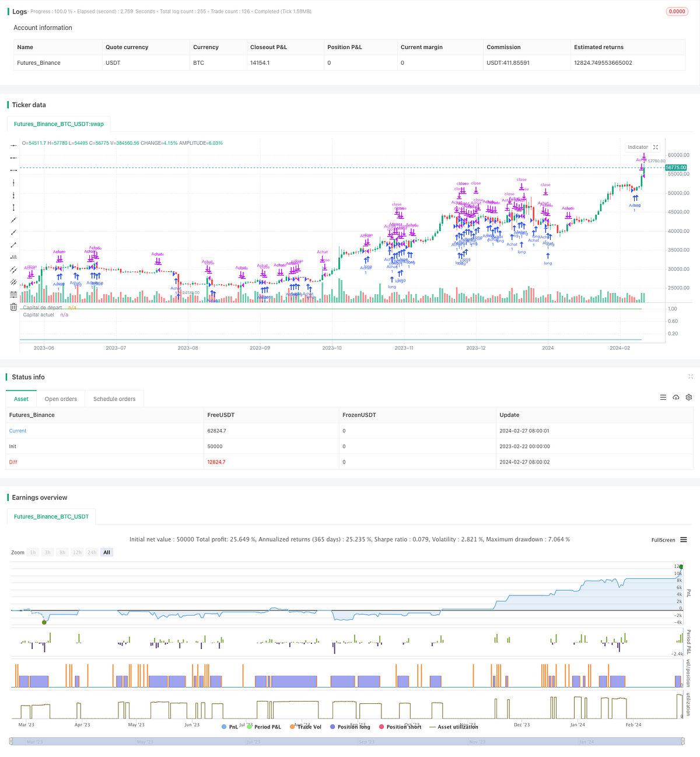Click the cloud download icon in Status info
Image resolution: width=700 pixels, height=757 pixels.
coord(676,397)
